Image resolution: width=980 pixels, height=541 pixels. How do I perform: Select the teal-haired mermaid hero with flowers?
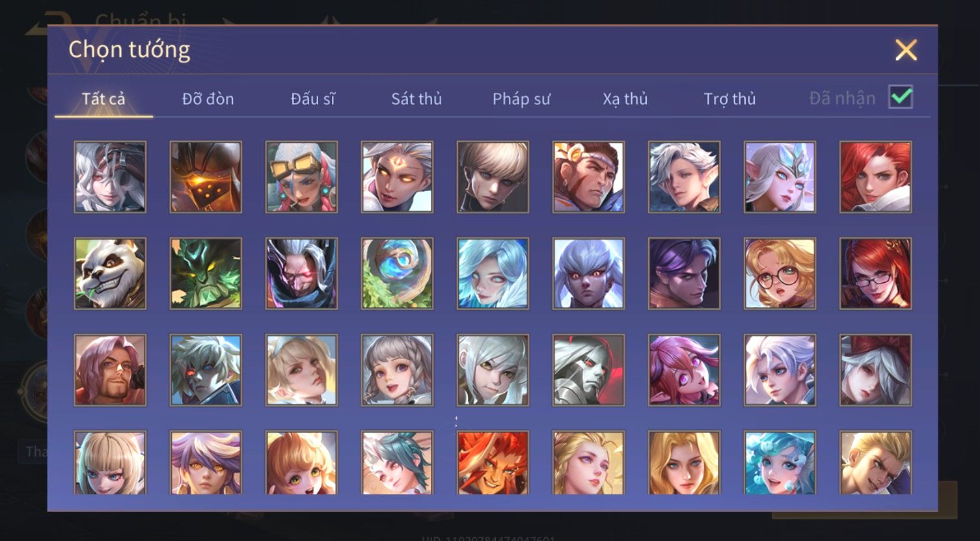780,463
